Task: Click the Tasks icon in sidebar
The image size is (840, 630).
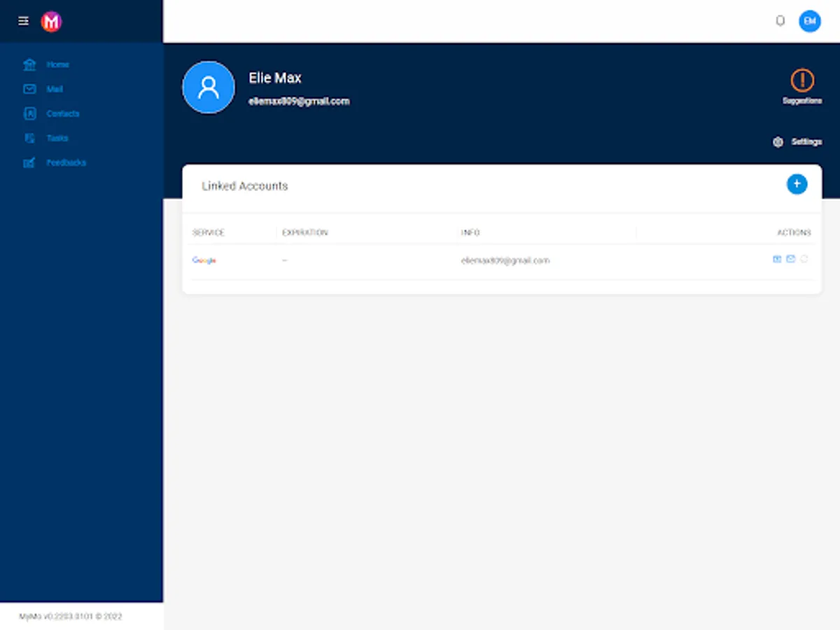Action: (29, 138)
